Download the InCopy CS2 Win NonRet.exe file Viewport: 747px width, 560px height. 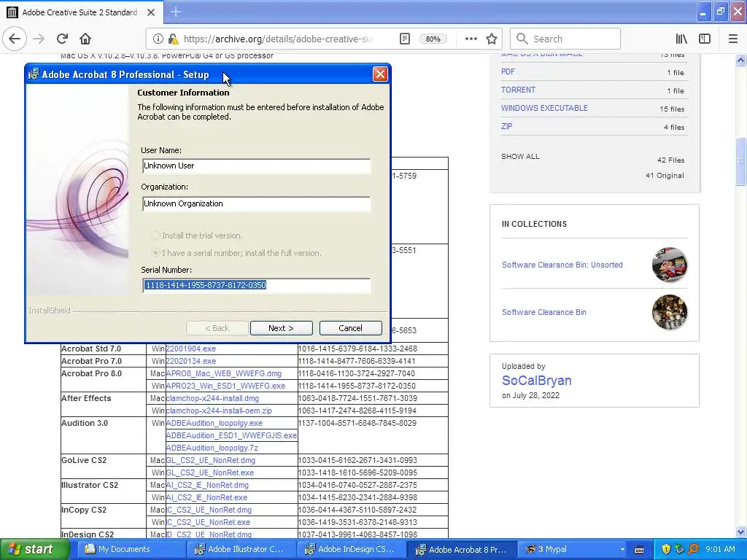pyautogui.click(x=208, y=522)
